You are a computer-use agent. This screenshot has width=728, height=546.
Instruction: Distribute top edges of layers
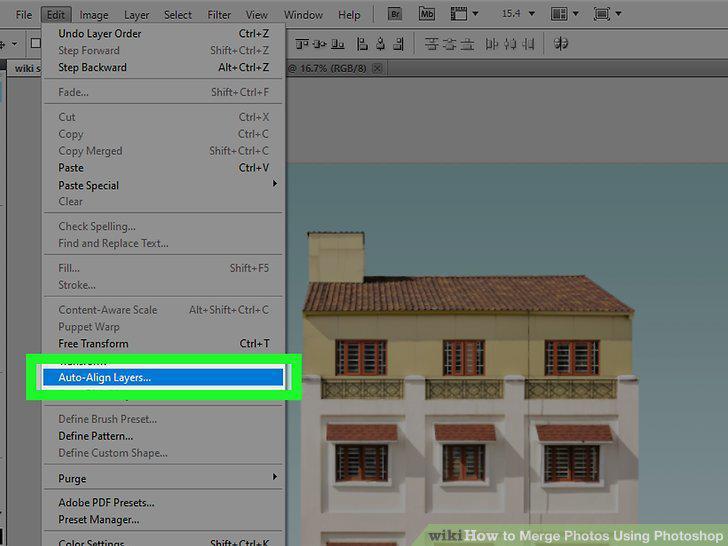tap(432, 44)
